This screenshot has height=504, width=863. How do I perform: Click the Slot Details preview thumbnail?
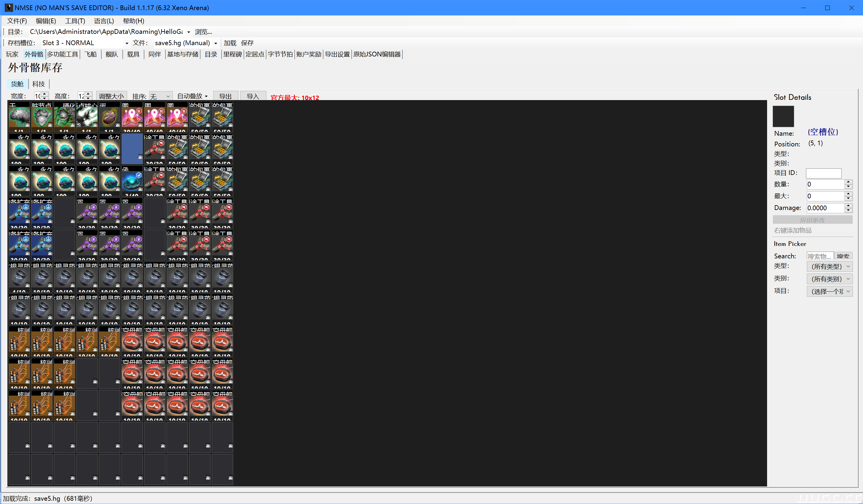pyautogui.click(x=783, y=116)
